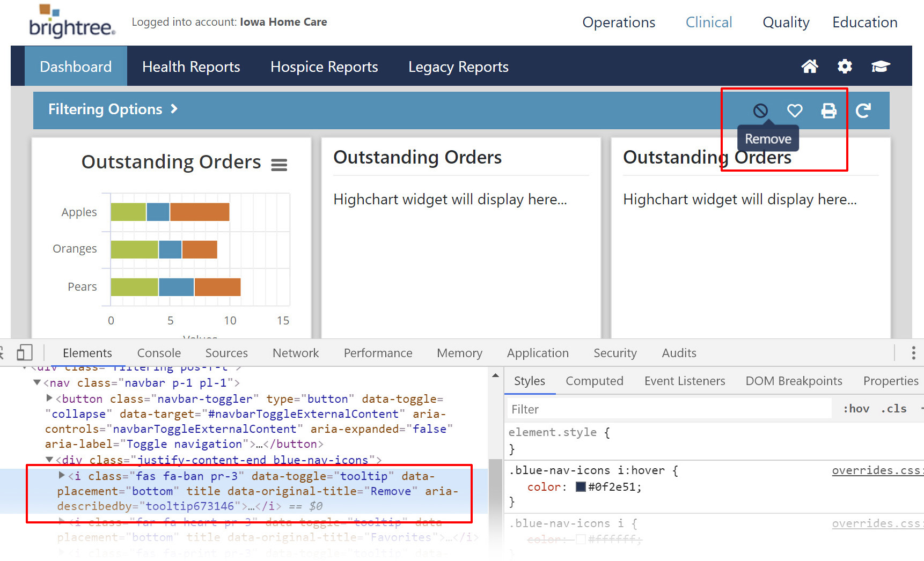This screenshot has height=561, width=924.
Task: Collapse the nav navbar p-1 node
Action: click(37, 382)
